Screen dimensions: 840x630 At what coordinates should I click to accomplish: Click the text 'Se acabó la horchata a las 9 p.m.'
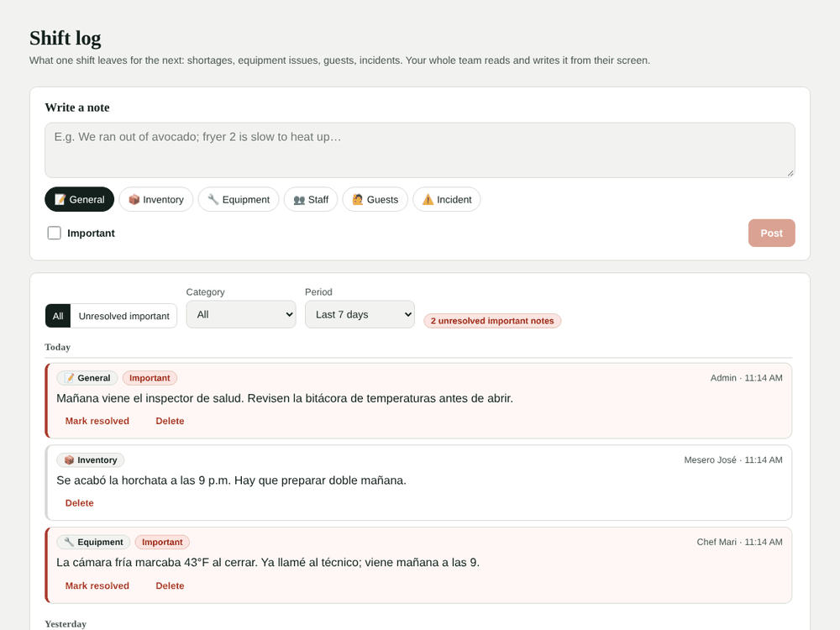click(x=144, y=480)
